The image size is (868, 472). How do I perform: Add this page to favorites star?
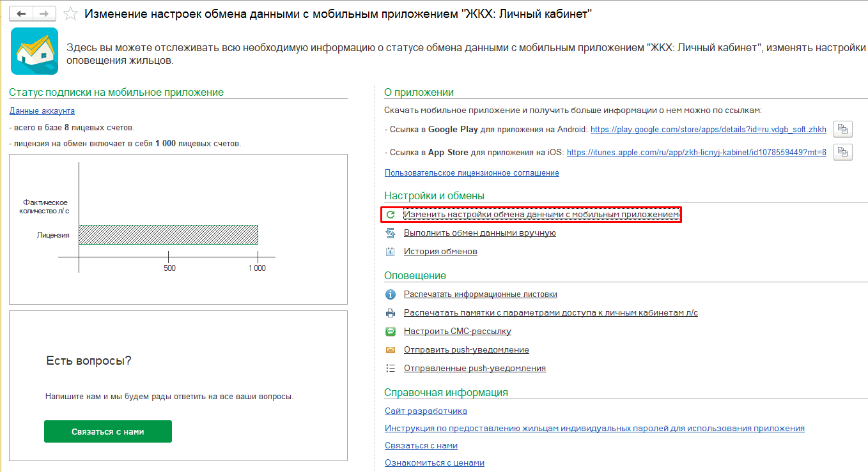(x=71, y=13)
